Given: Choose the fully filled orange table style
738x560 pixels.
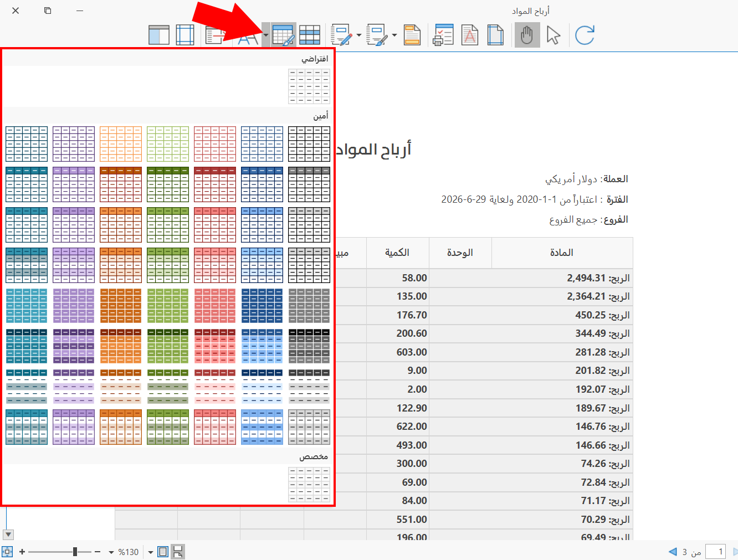Looking at the screenshot, I should (121, 306).
